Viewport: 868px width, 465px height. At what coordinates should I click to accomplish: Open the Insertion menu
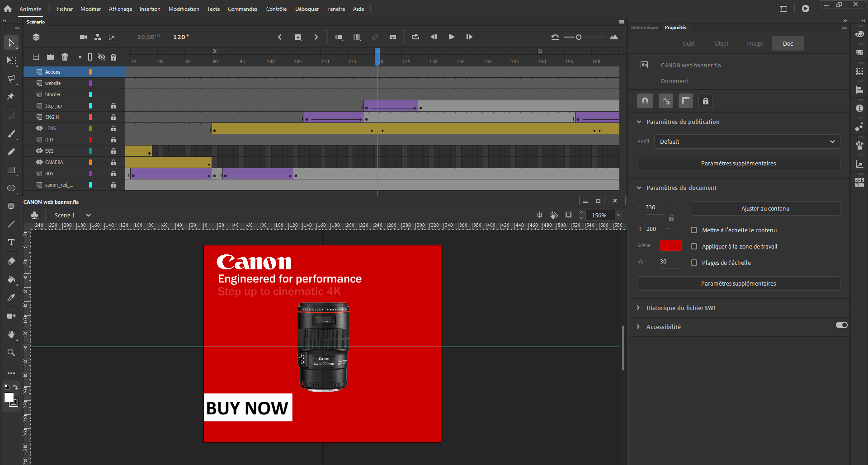point(150,9)
